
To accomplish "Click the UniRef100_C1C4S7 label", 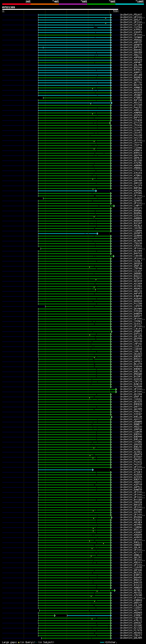I will [131, 271].
